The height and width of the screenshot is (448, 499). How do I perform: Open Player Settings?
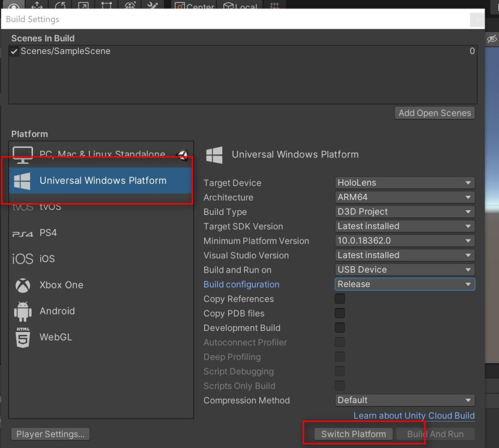click(50, 434)
